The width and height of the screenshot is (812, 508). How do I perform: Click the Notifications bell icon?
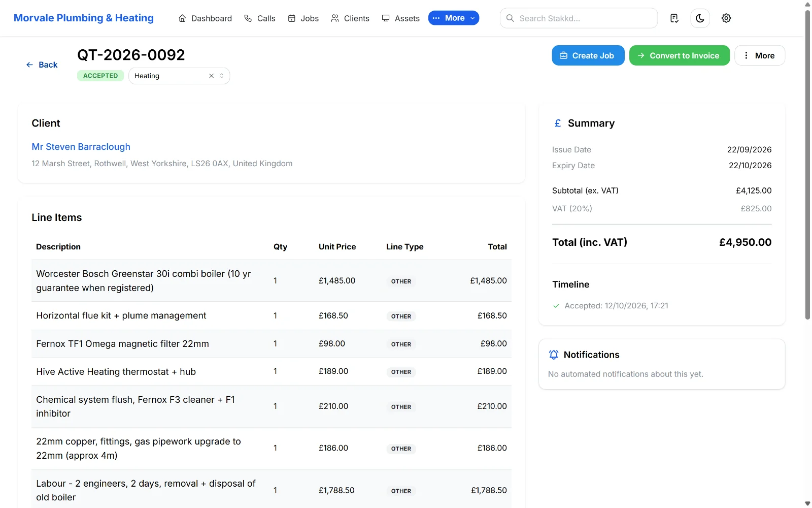coord(554,355)
